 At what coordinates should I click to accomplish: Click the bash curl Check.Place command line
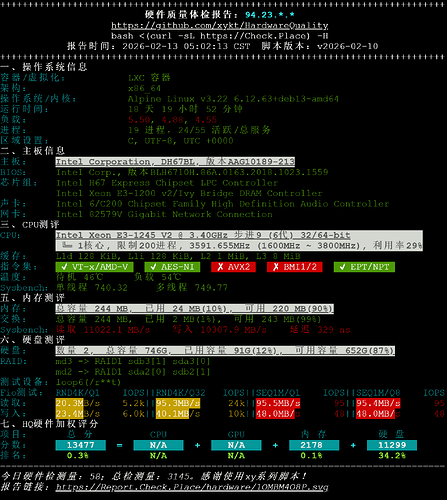[220, 36]
